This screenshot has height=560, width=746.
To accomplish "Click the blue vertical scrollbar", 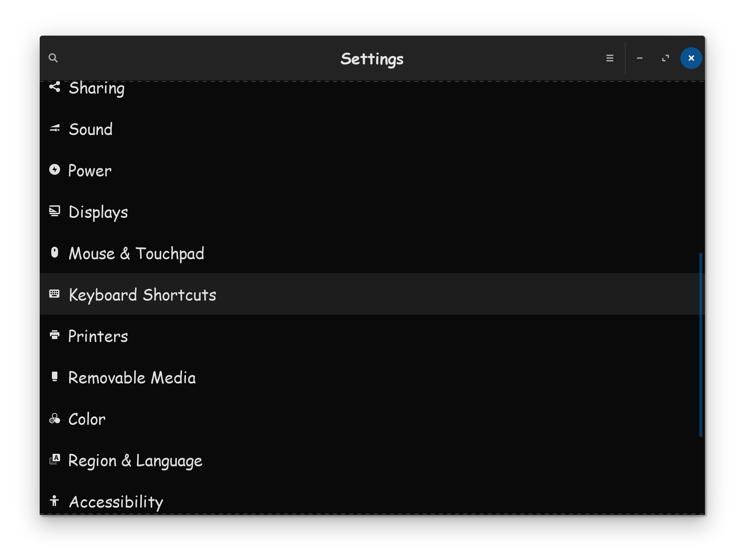I will 701,344.
